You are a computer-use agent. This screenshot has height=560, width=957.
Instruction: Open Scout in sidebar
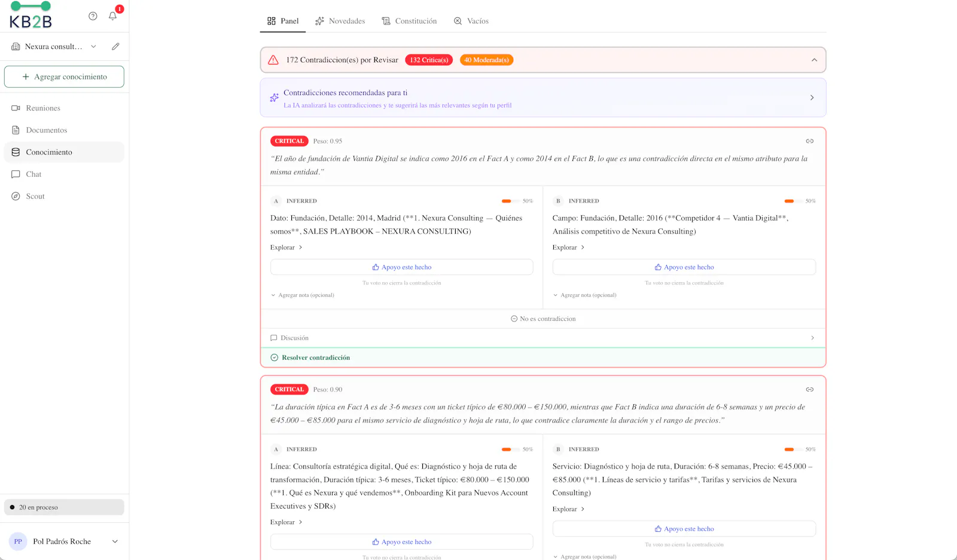64,197
